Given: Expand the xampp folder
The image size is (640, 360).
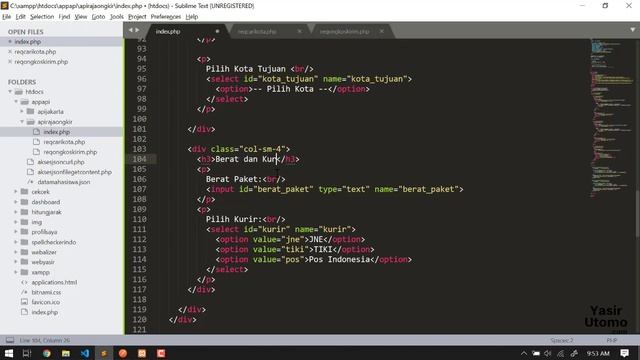Looking at the screenshot, I should tap(16, 272).
